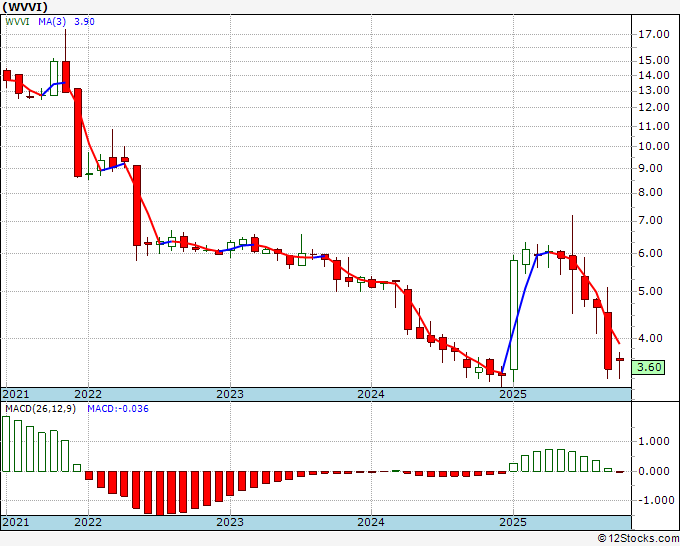Click the 1.000 MACD axis label
This screenshot has width=680, height=546.
(656, 441)
